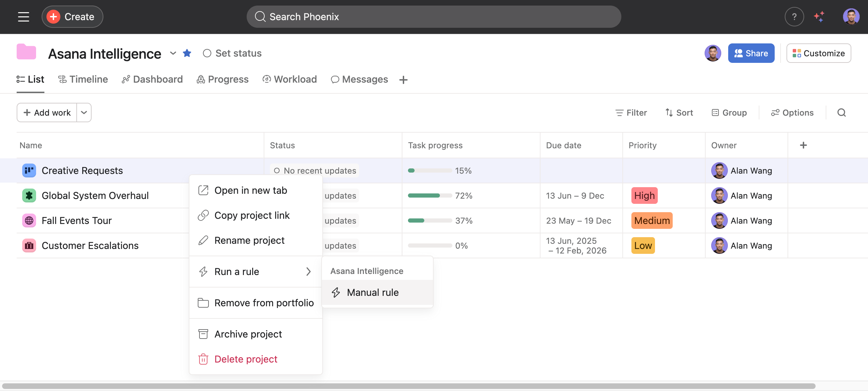
Task: Open the help question mark icon
Action: tap(794, 17)
